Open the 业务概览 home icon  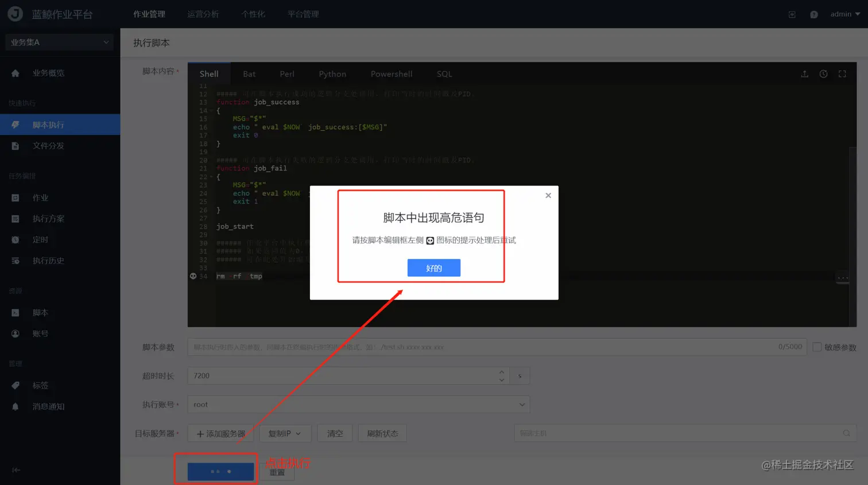[x=15, y=73]
